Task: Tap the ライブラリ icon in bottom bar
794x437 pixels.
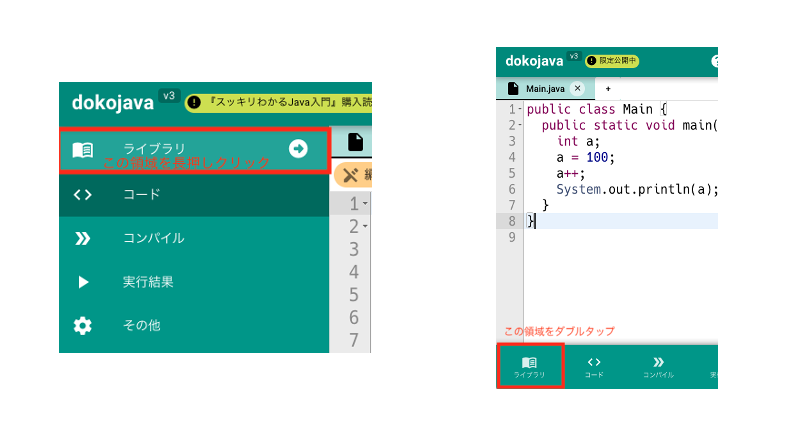Action: point(529,365)
